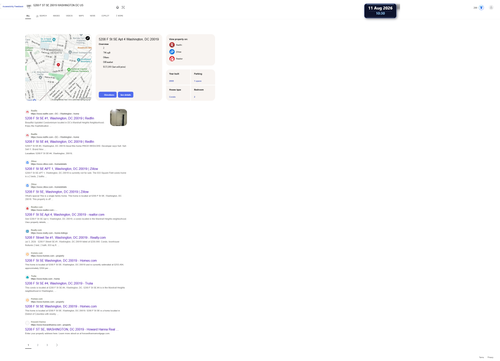Open Realty.com result for 5208 F Street Se #1
The height and width of the screenshot is (361, 500).
65,238
